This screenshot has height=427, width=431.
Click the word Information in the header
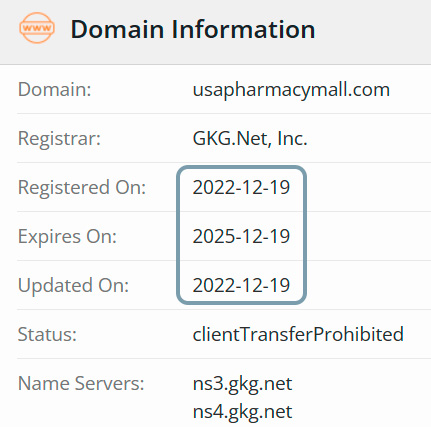point(243,29)
